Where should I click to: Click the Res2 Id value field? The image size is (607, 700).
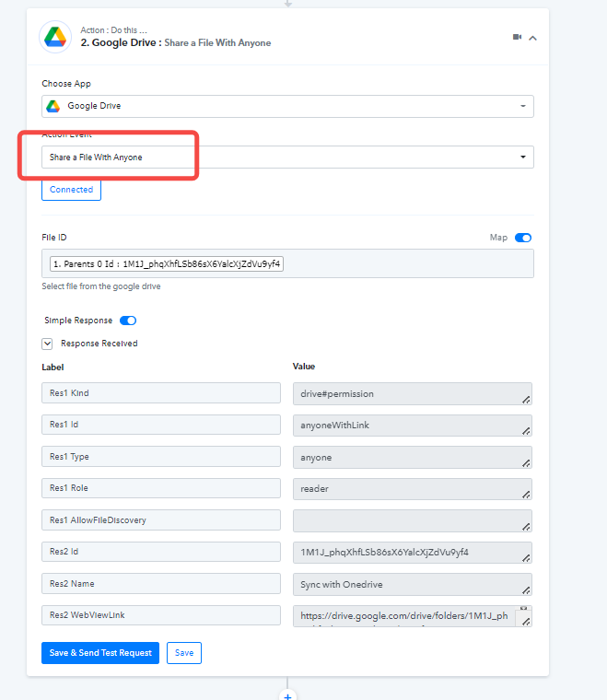(x=413, y=553)
